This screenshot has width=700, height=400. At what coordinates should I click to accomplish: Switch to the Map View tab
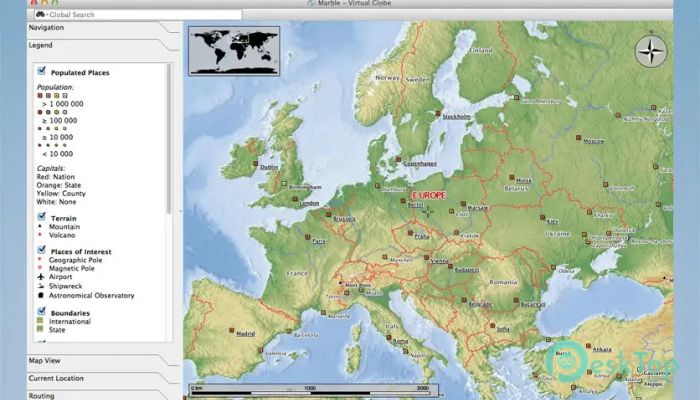point(45,360)
